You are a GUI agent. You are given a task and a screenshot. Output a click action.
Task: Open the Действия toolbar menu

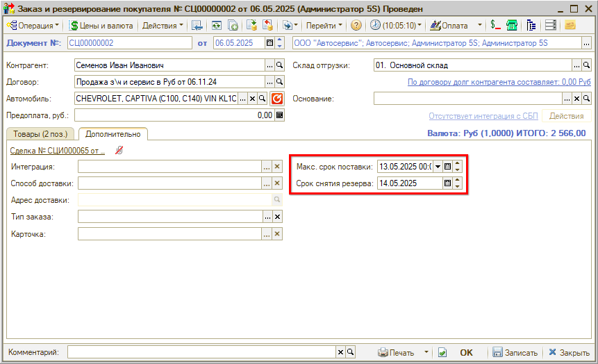pyautogui.click(x=163, y=25)
